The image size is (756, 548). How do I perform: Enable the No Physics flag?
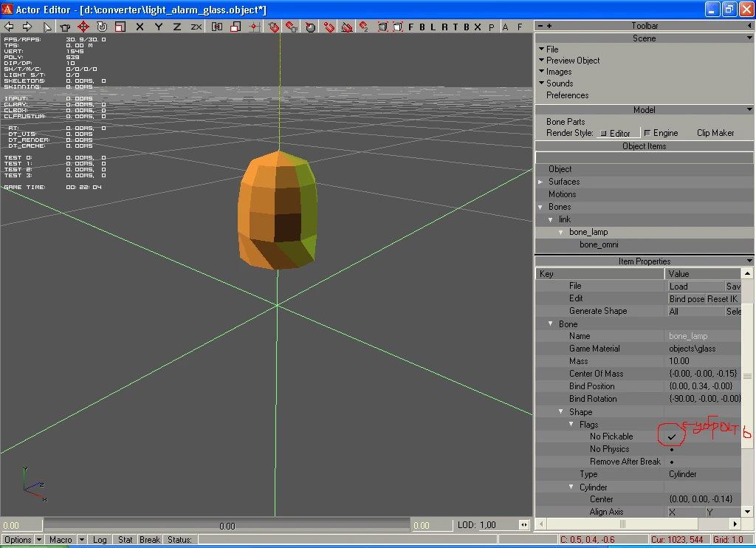point(671,449)
